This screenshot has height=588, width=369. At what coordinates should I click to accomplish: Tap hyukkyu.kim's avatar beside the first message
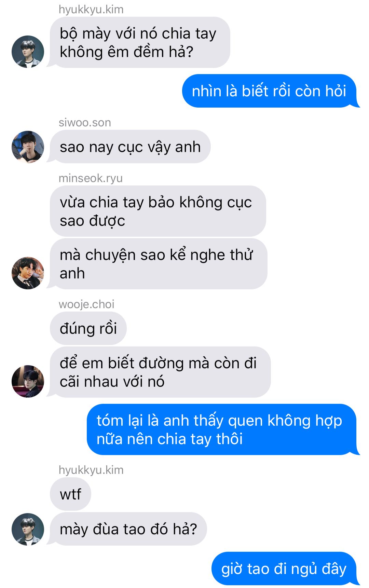28,52
